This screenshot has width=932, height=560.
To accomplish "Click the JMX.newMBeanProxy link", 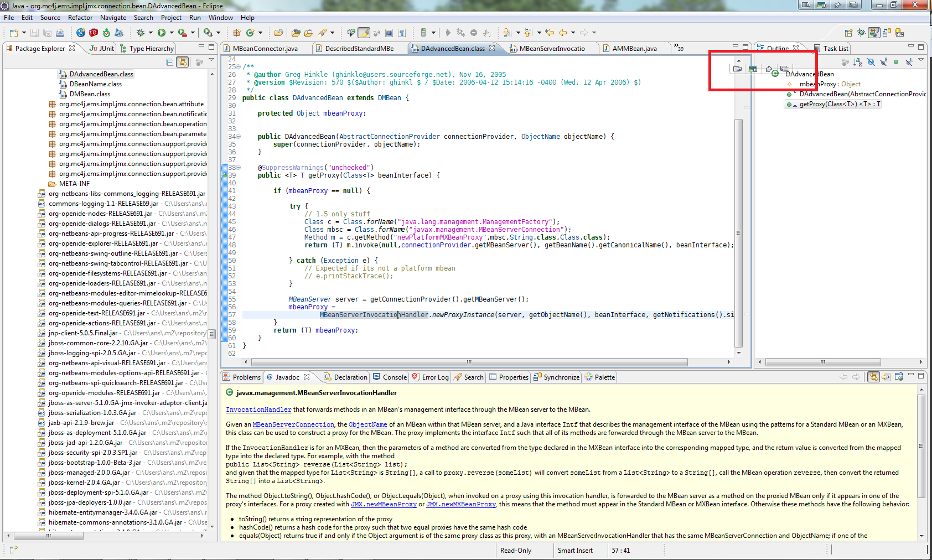I will [384, 505].
